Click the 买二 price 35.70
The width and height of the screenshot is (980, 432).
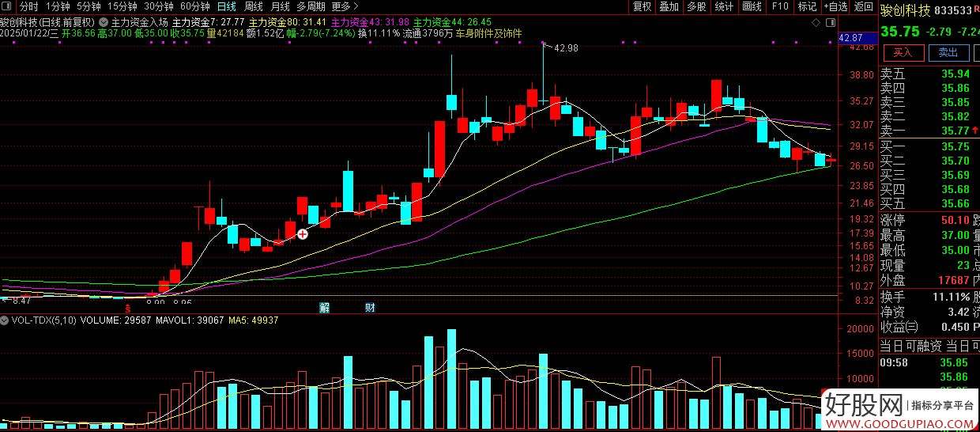tap(955, 161)
